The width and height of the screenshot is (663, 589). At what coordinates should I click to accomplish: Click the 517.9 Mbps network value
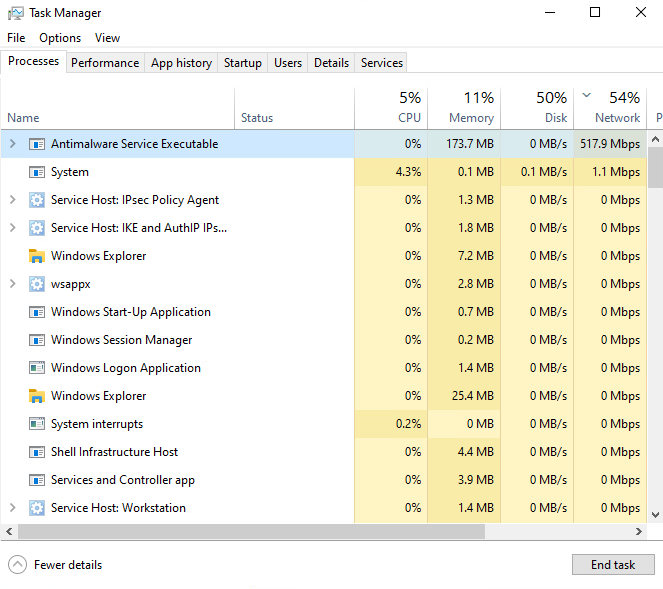point(610,144)
